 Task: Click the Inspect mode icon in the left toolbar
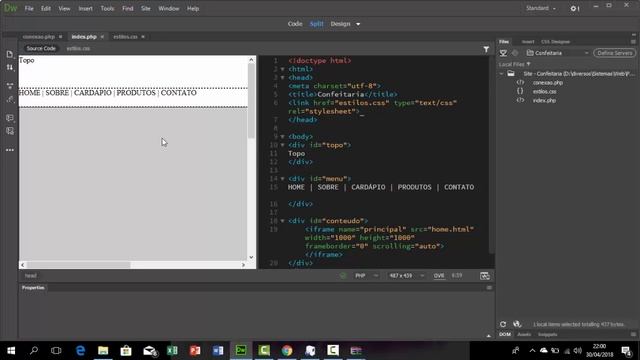[10, 99]
